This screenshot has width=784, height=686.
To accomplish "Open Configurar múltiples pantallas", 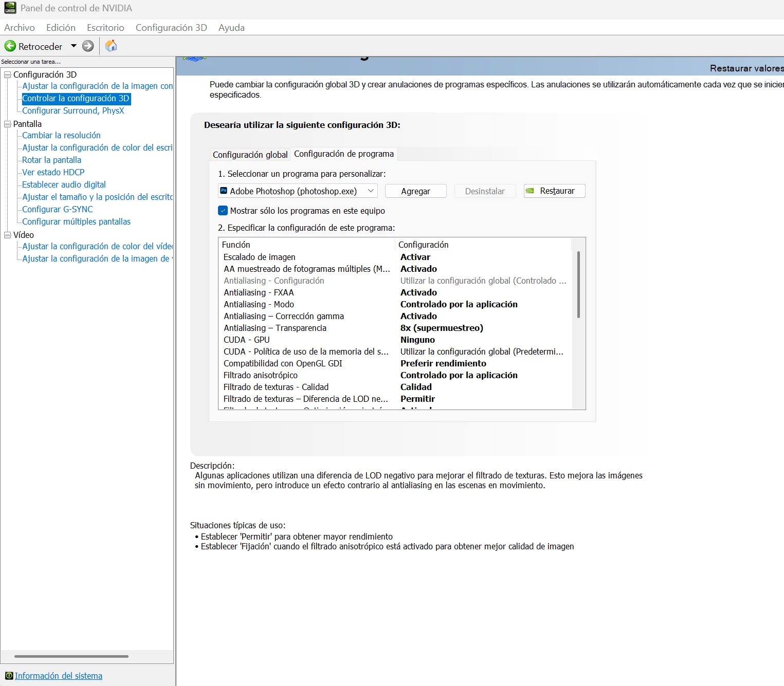I will (76, 221).
